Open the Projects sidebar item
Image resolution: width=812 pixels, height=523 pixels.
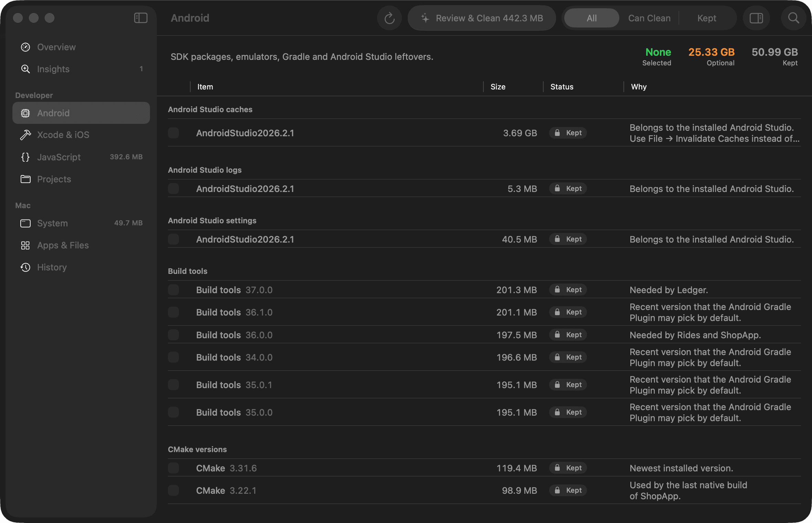point(81,179)
